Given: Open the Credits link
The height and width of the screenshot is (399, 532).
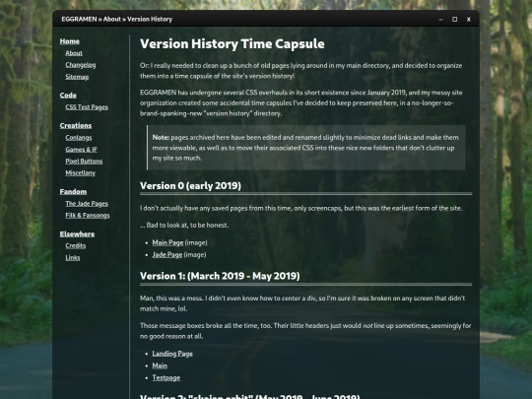Looking at the screenshot, I should [x=75, y=245].
